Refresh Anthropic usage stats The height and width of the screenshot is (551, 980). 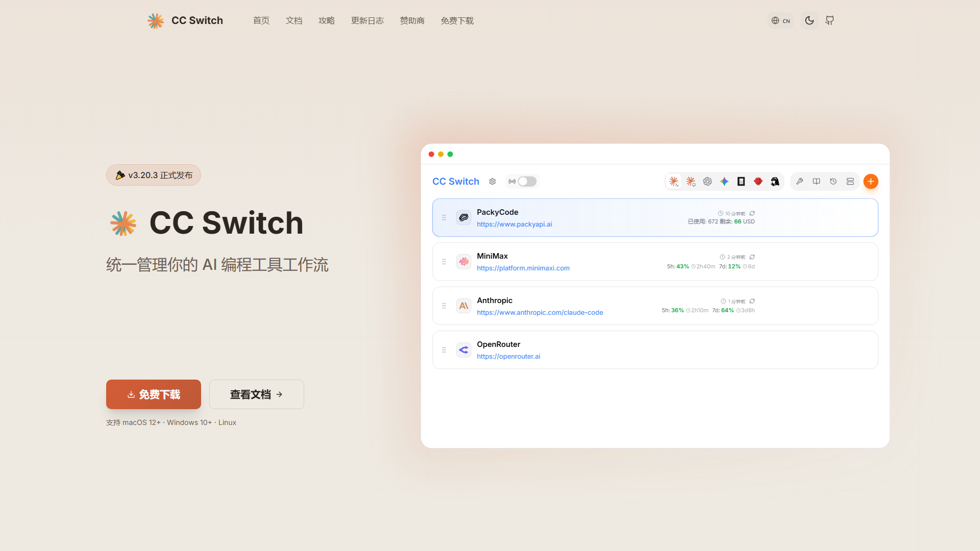(x=752, y=302)
